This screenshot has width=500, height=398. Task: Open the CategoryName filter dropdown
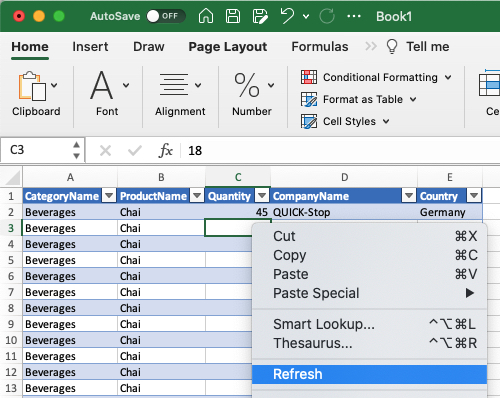click(x=109, y=196)
